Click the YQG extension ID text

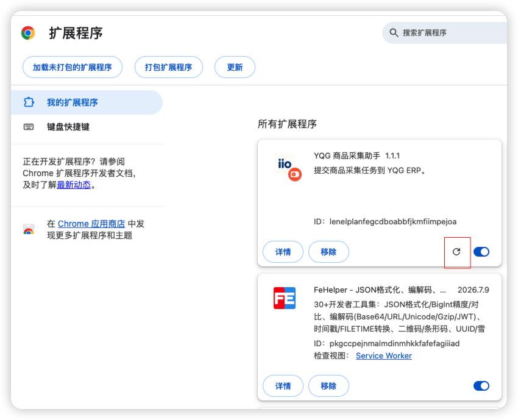click(x=385, y=221)
